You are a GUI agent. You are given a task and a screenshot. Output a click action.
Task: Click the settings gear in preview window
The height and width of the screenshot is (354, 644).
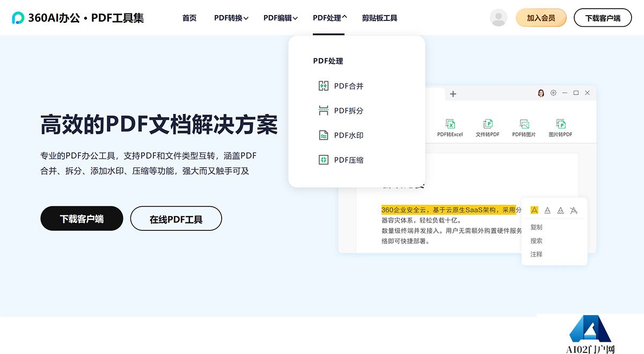click(553, 93)
